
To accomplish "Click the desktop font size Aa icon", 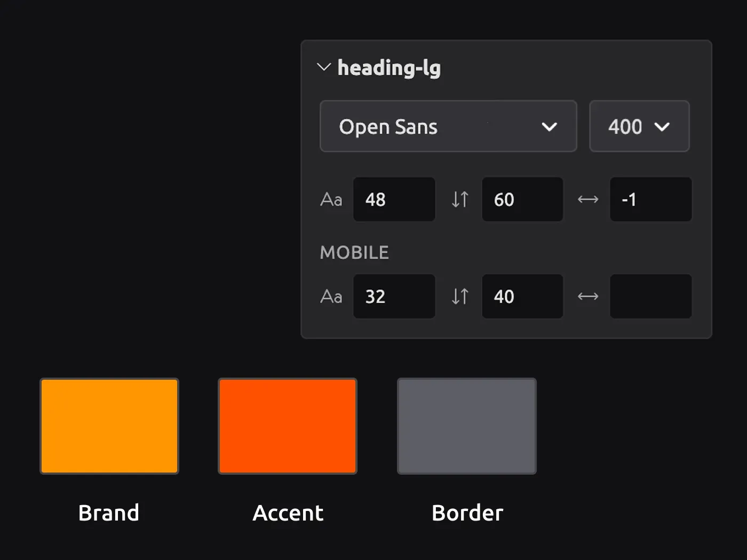I will pos(331,199).
